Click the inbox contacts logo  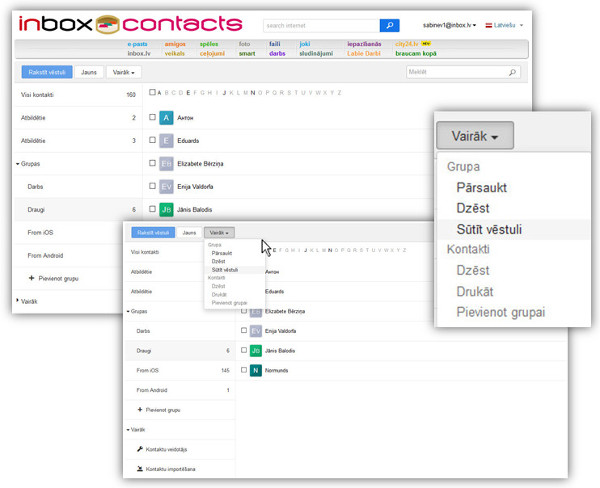tap(130, 24)
